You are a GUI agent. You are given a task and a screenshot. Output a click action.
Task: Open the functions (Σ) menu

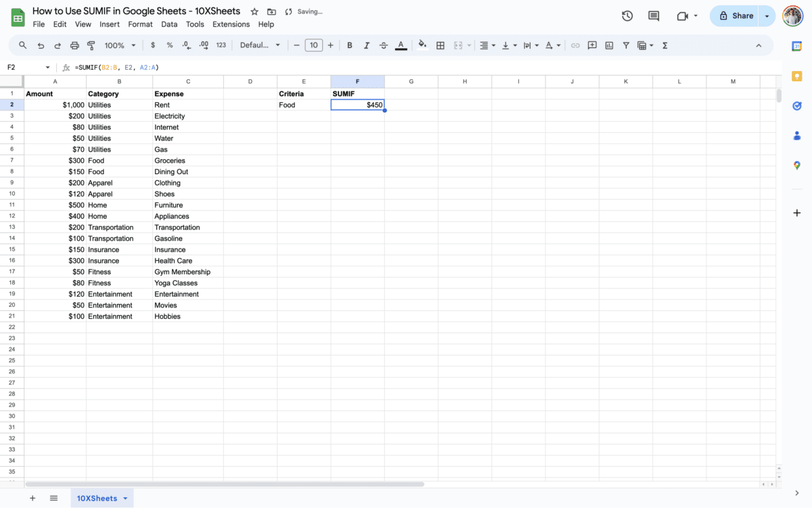664,45
